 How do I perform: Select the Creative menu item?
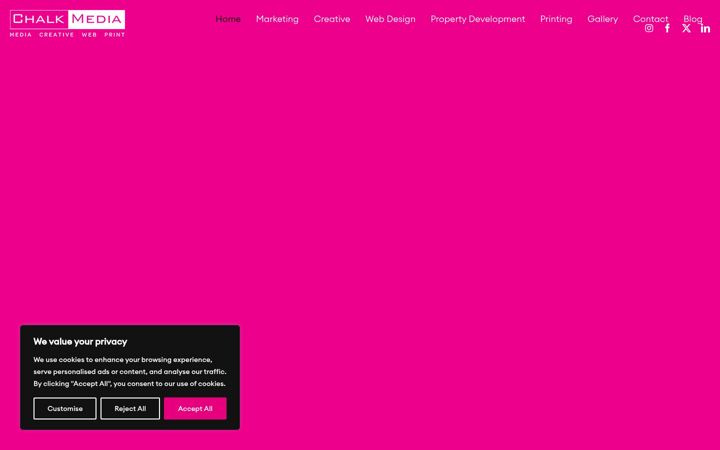pyautogui.click(x=332, y=19)
